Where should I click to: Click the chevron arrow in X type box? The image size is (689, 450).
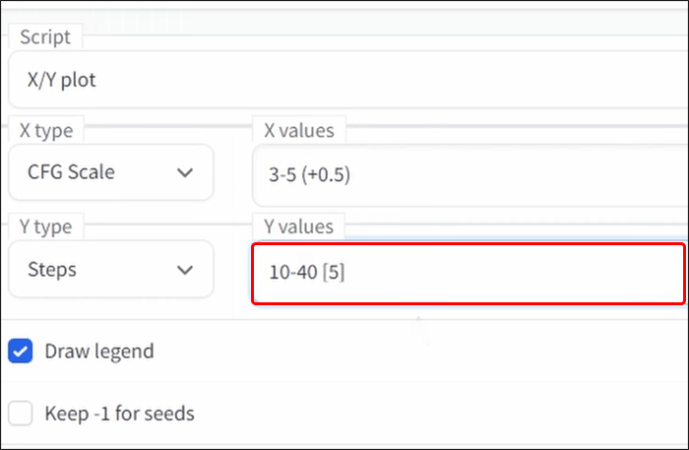(185, 172)
